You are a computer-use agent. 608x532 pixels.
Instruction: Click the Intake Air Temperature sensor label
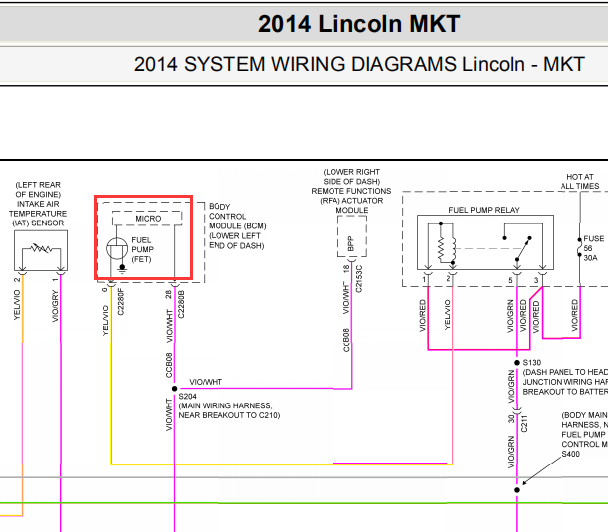click(x=38, y=204)
